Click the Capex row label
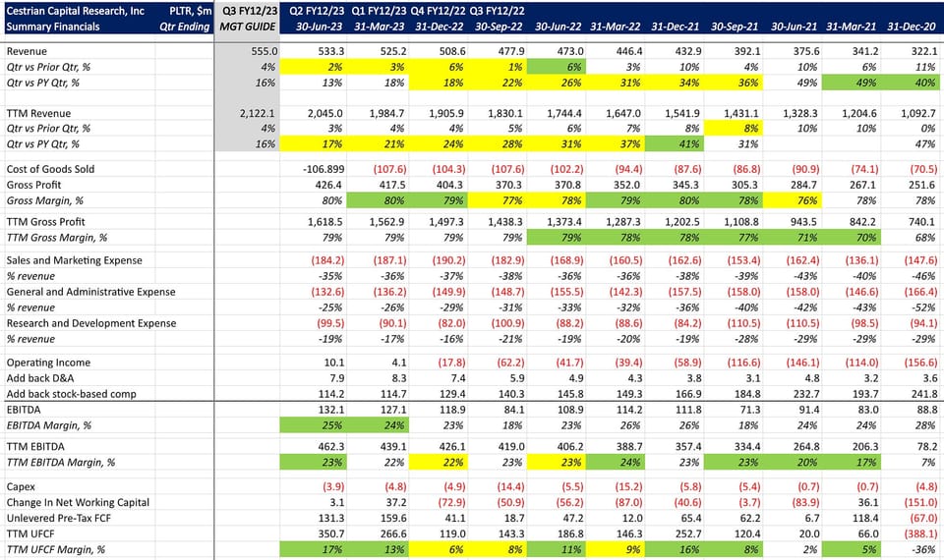944x560 pixels. pyautogui.click(x=21, y=486)
